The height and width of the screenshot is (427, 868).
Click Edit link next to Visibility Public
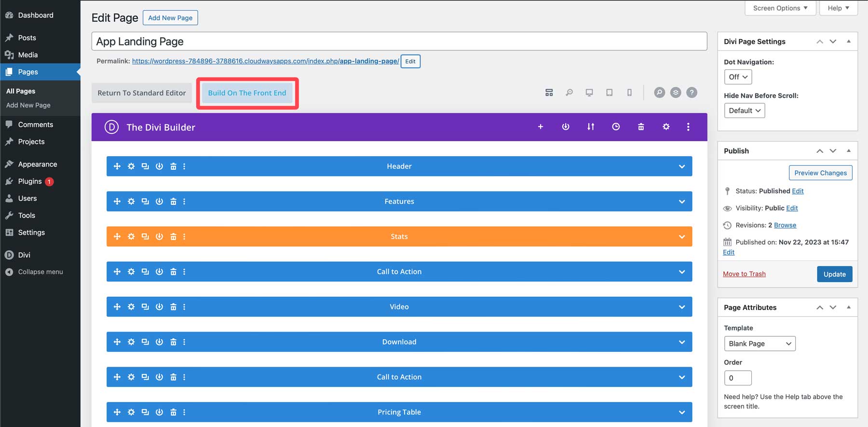[x=792, y=208]
